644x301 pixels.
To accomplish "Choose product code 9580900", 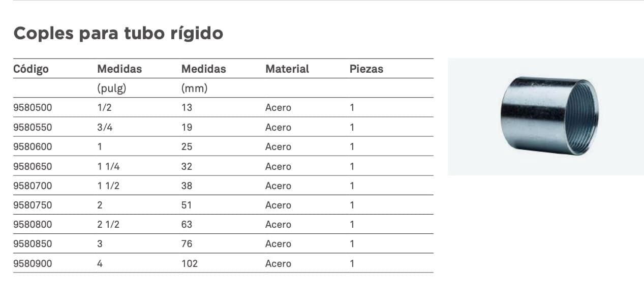I will pos(33,263).
